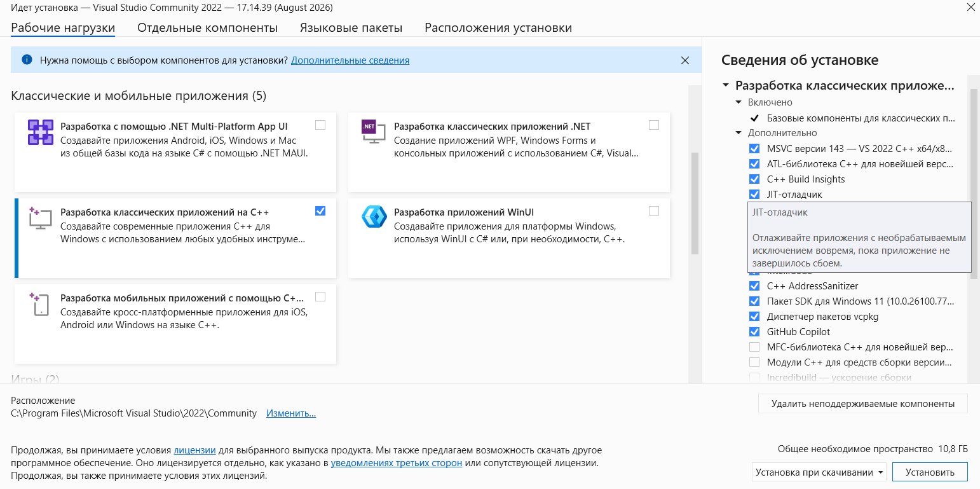Dismiss the help banner with the X icon
Viewport: 980px width, 489px height.
pyautogui.click(x=685, y=60)
